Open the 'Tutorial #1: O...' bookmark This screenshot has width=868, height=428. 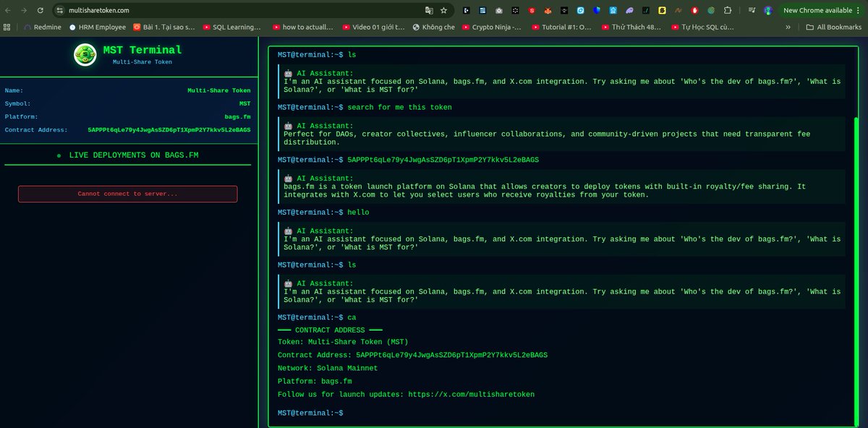pos(561,27)
